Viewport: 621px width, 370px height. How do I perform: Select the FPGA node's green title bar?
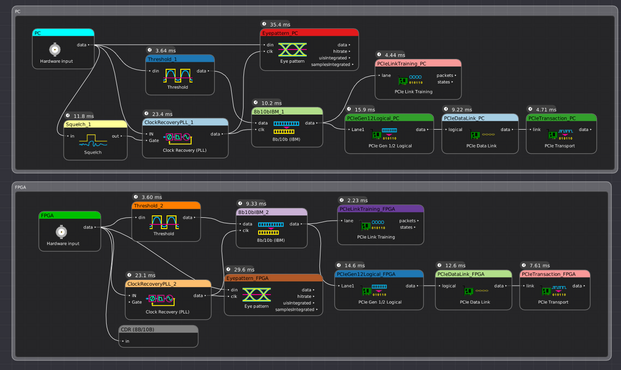(70, 216)
